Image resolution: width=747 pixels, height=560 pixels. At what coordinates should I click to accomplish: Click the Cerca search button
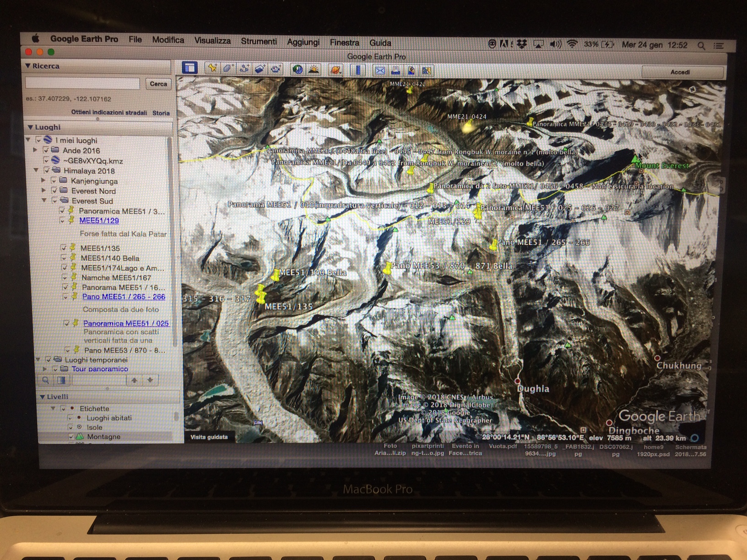158,84
